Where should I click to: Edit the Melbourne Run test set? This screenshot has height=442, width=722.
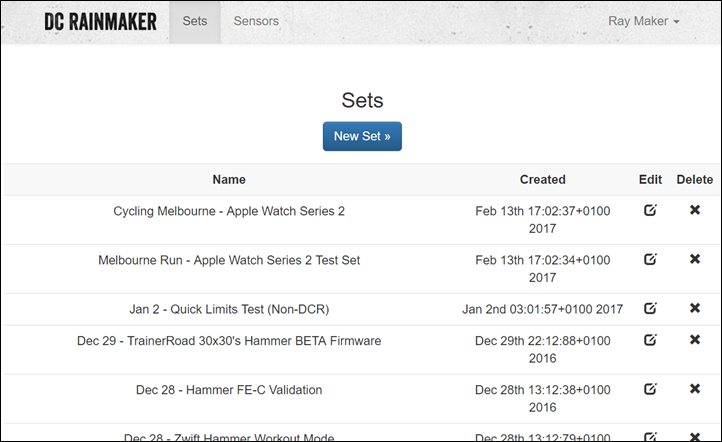(x=650, y=260)
